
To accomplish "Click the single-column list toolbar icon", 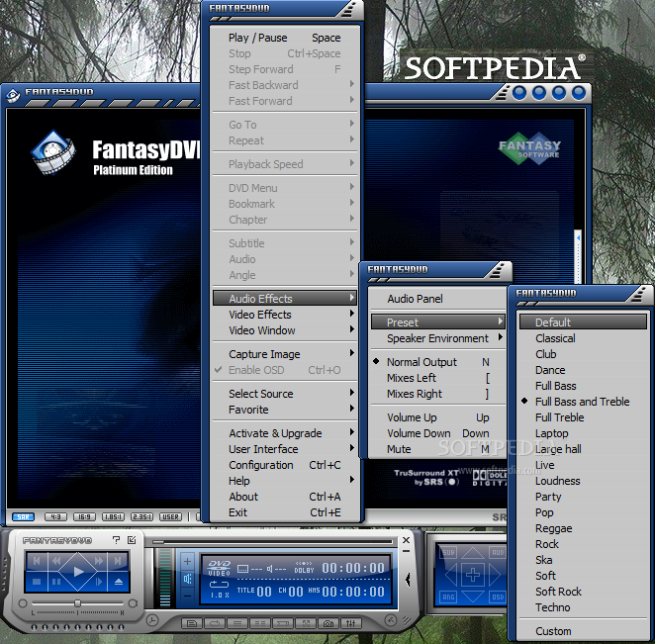I will pyautogui.click(x=237, y=623).
